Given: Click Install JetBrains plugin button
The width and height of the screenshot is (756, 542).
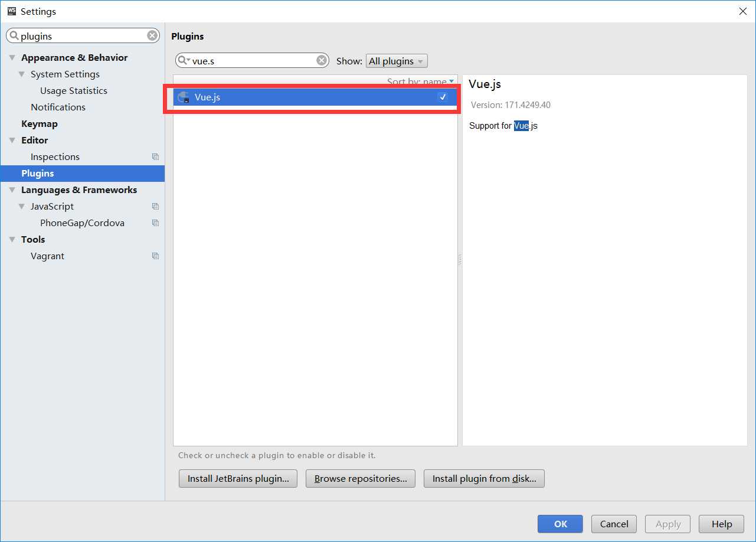Looking at the screenshot, I should pyautogui.click(x=238, y=479).
